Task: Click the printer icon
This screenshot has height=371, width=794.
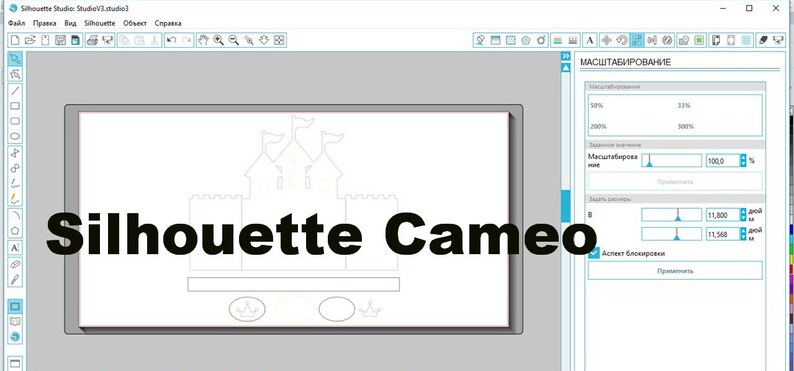Action: pyautogui.click(x=92, y=40)
